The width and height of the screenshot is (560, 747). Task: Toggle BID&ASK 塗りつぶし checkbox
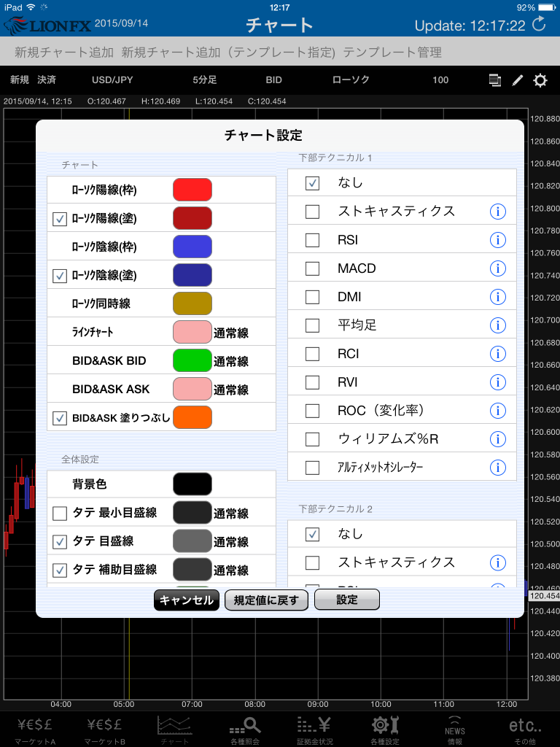coord(60,418)
